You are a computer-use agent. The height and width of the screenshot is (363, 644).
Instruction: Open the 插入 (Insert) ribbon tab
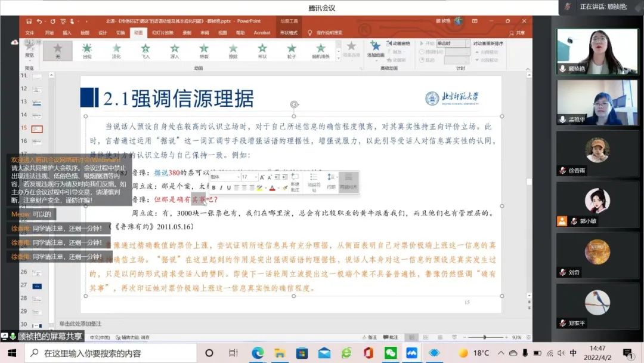67,33
